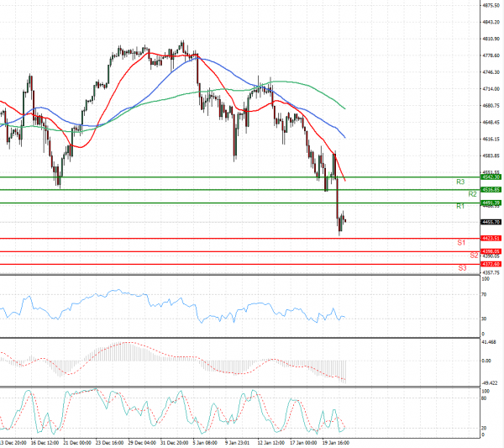
Task: Click the S3 support label
Action: (x=462, y=268)
